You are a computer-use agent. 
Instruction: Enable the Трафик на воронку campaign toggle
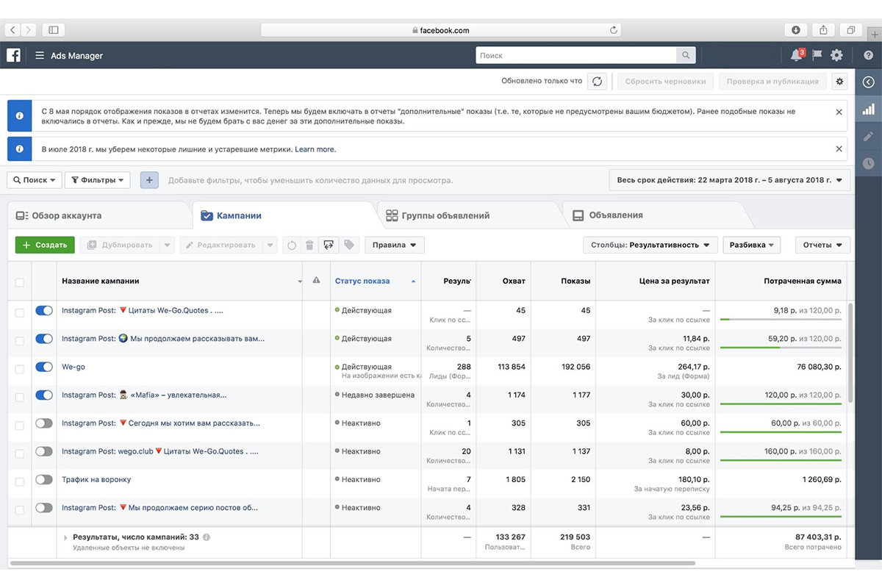[x=44, y=479]
